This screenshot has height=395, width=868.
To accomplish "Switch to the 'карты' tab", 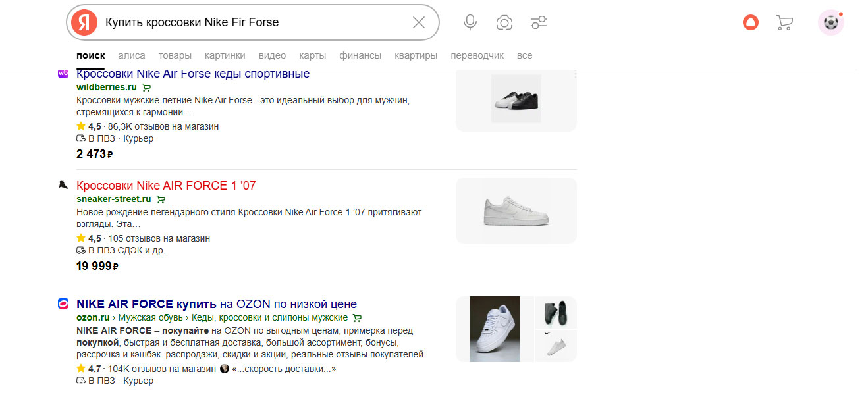I will click(x=313, y=55).
